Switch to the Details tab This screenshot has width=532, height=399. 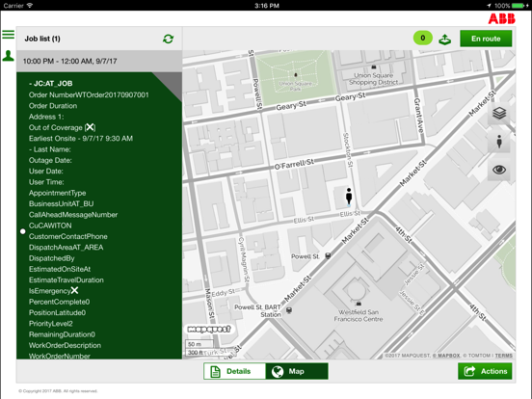click(x=234, y=371)
